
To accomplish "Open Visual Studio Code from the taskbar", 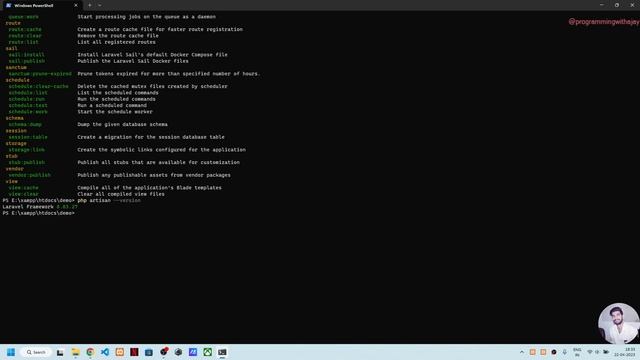I will pos(105,352).
